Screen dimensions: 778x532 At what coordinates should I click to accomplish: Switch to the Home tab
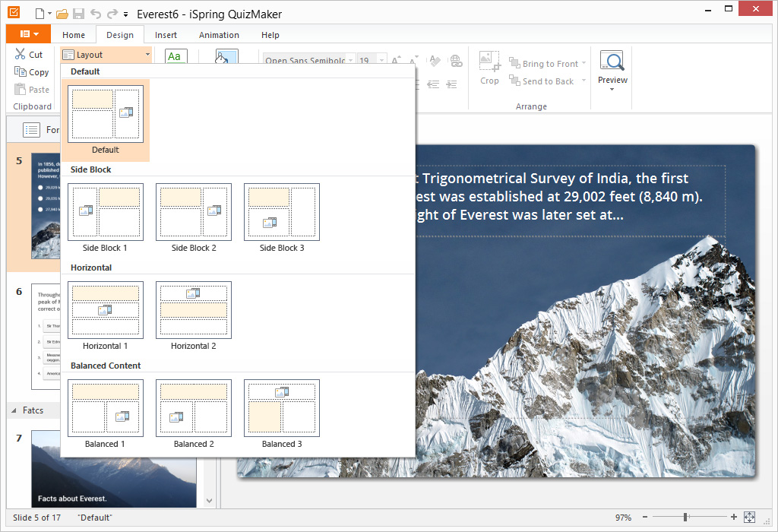[74, 35]
